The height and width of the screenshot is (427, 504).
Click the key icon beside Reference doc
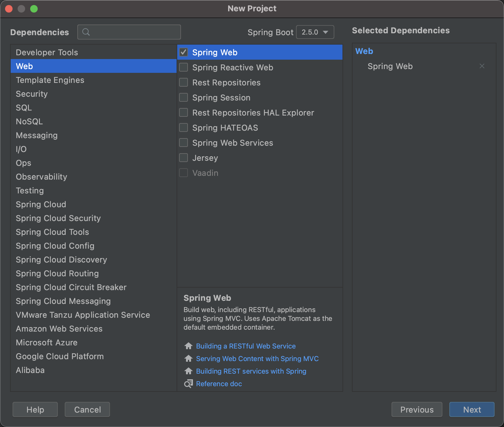pos(188,383)
